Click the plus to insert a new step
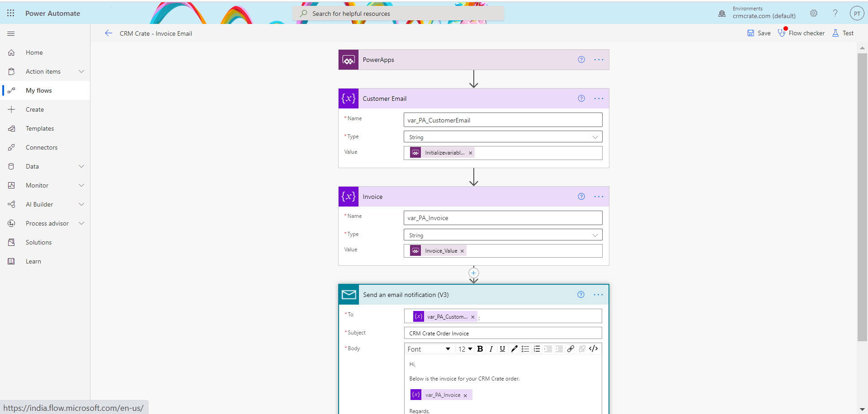The height and width of the screenshot is (414, 868). click(473, 273)
